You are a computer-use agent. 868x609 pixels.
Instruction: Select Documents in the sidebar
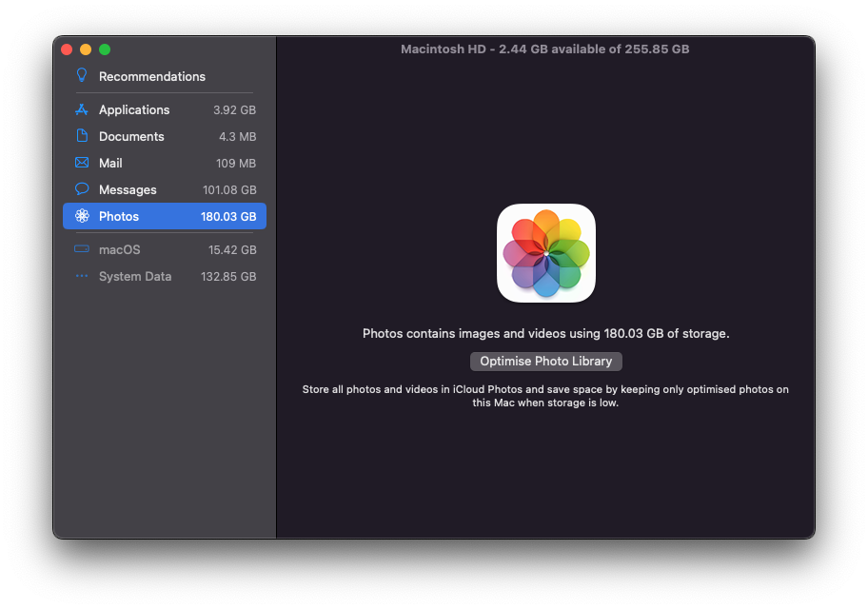pos(131,136)
